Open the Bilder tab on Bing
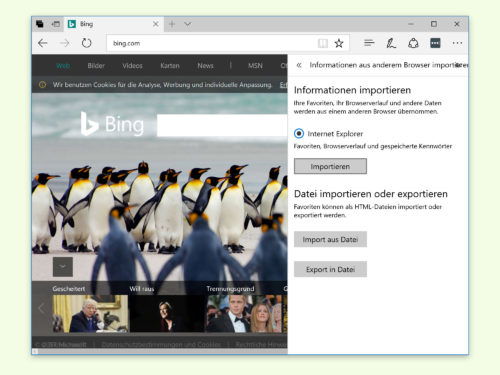The width and height of the screenshot is (500, 375). click(x=96, y=66)
